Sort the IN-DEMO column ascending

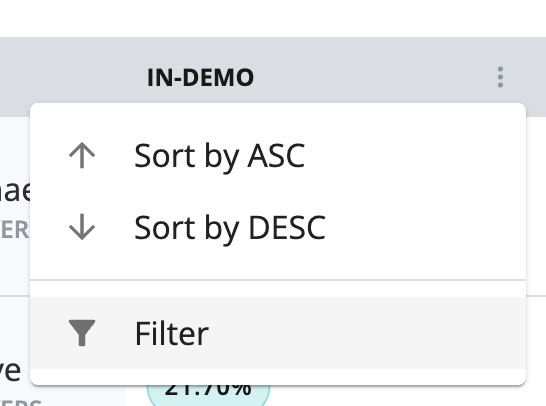(x=278, y=156)
